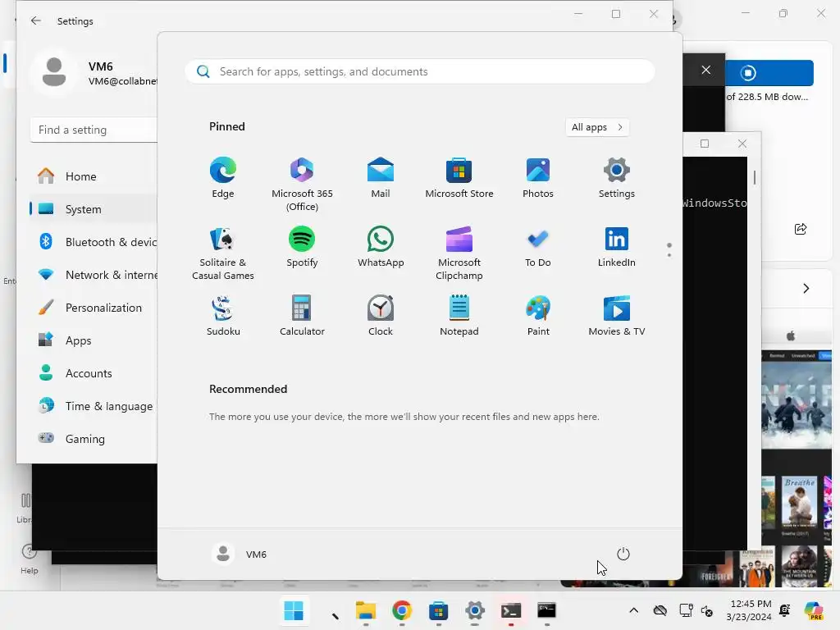Screen dimensions: 840x630
Task: Open Movies & TV app
Action: tap(617, 316)
